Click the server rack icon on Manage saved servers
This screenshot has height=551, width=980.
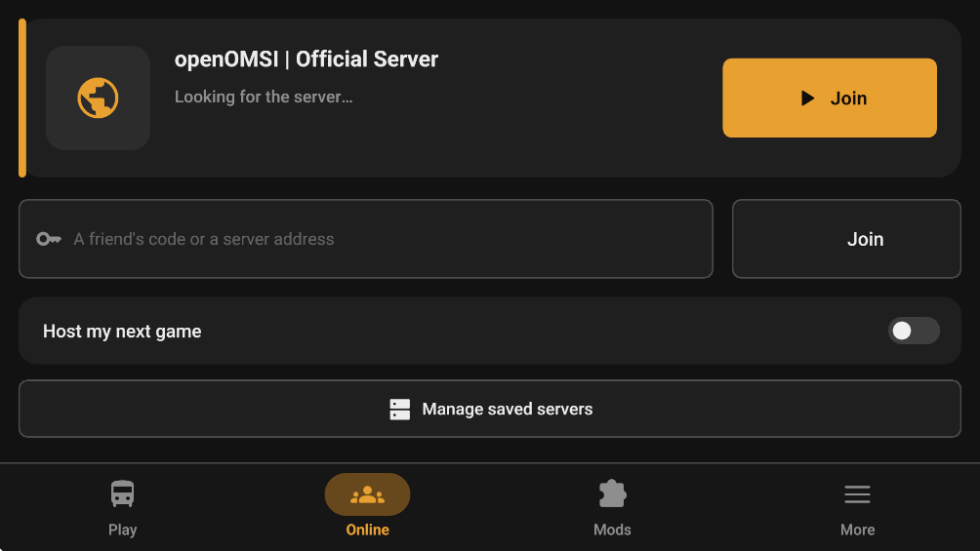(x=400, y=410)
